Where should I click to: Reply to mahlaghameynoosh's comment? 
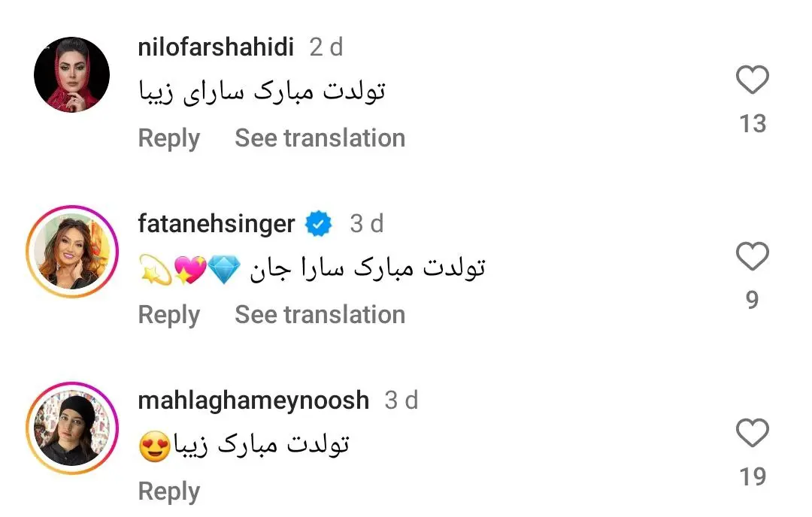pos(169,491)
